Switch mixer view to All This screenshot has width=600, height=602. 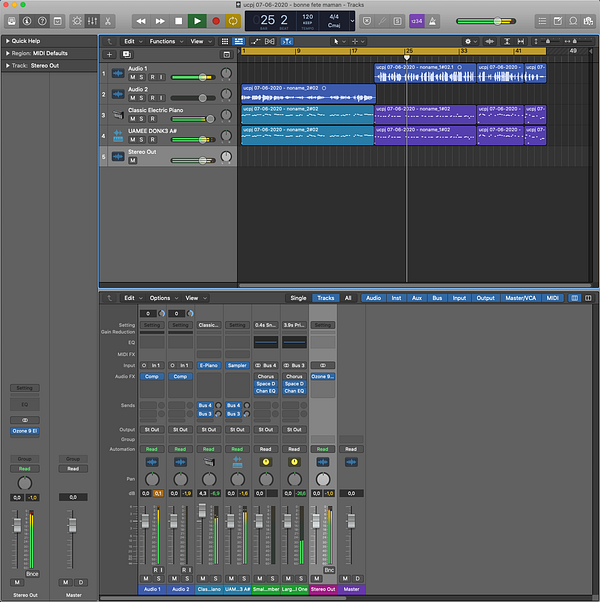pos(348,298)
